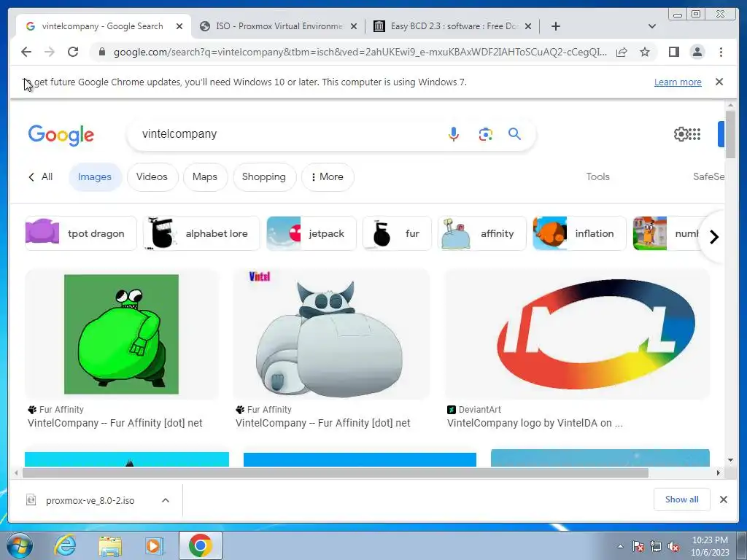Open the Chrome side panel icon
The width and height of the screenshot is (747, 560).
(x=673, y=52)
